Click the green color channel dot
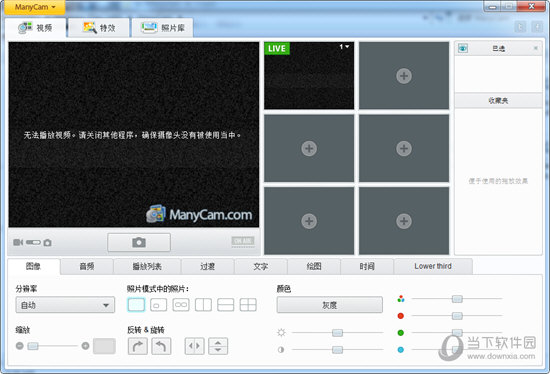The image size is (550, 374). (x=401, y=333)
